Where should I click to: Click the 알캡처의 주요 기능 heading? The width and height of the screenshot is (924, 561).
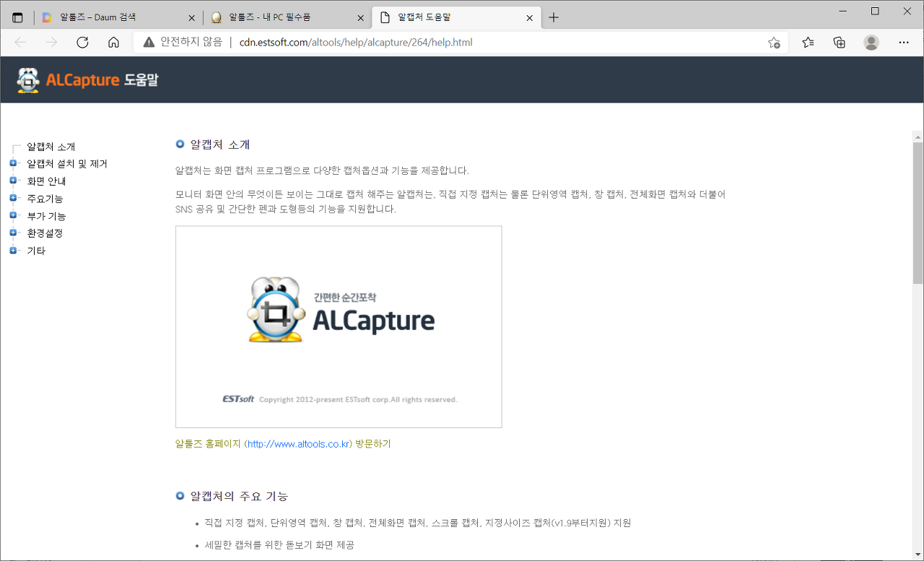pyautogui.click(x=239, y=496)
